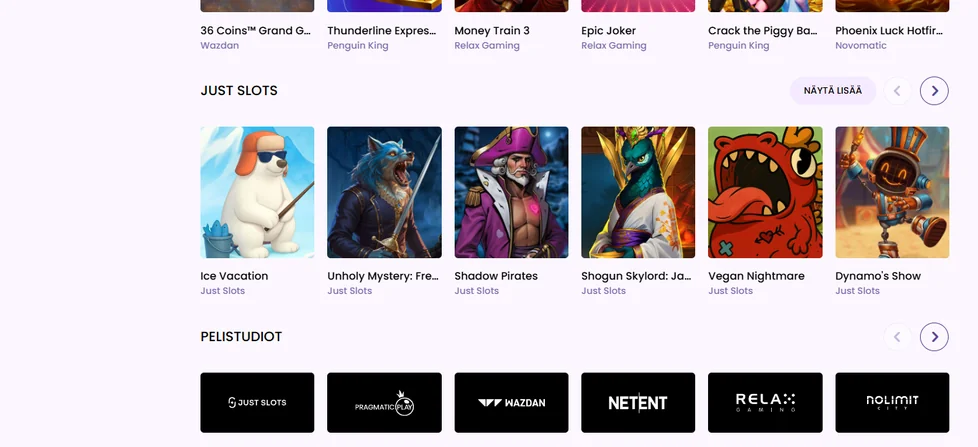Open the Money Train 3 title link
The width and height of the screenshot is (978, 447).
point(491,31)
